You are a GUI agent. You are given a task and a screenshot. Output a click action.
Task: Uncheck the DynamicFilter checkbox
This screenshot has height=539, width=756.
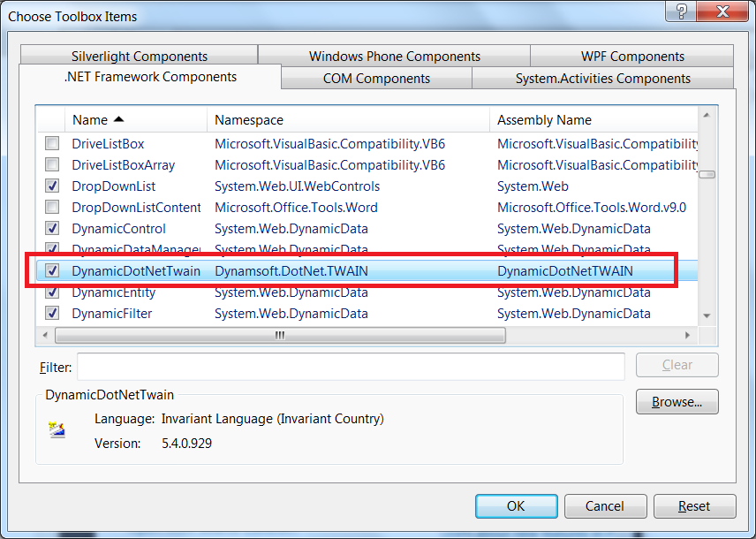[53, 314]
